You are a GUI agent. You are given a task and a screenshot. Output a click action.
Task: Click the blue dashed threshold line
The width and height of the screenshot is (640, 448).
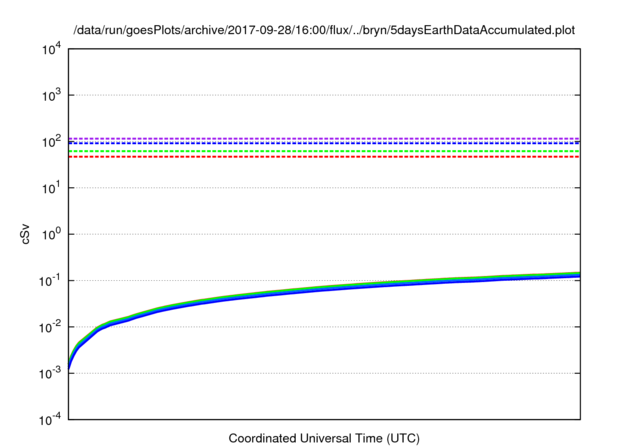(x=324, y=143)
